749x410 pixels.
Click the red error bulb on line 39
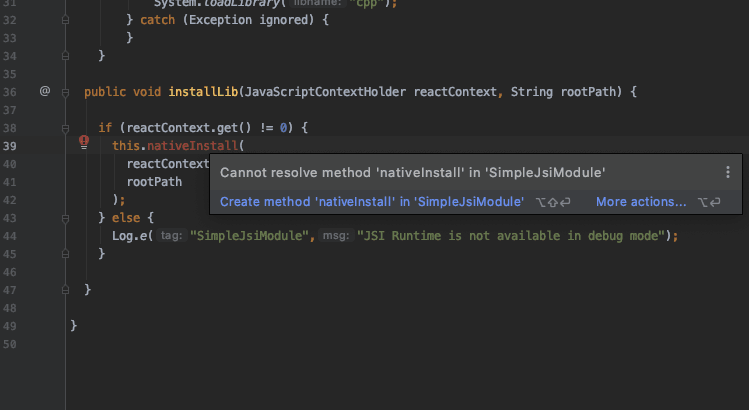84,142
